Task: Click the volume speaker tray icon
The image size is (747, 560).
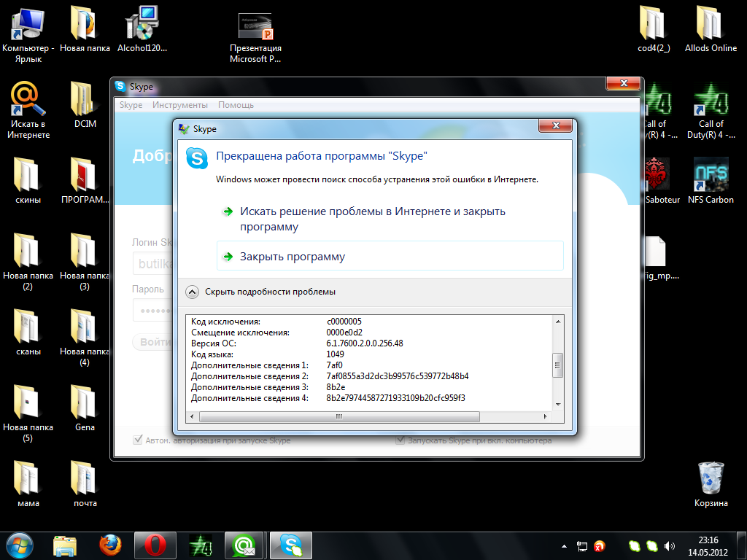Action: pos(670,546)
